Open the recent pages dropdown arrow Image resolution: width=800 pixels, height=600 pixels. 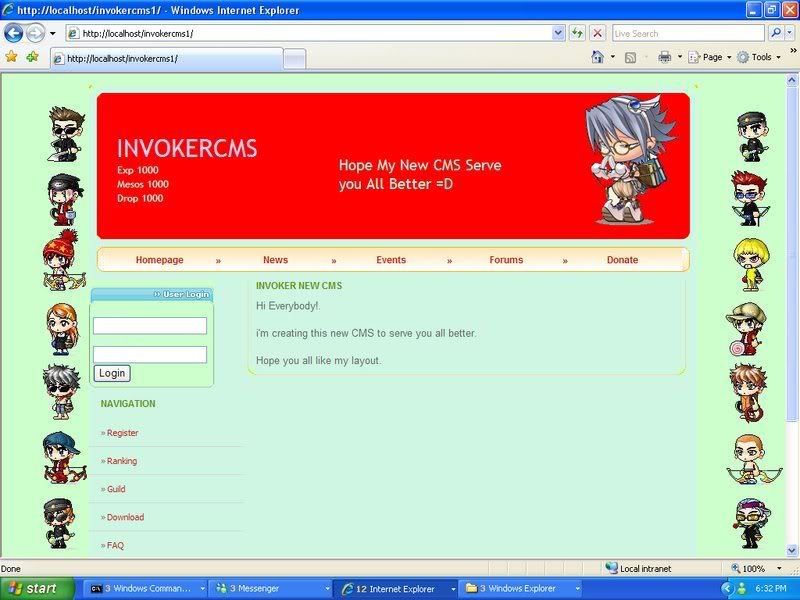[x=53, y=34]
